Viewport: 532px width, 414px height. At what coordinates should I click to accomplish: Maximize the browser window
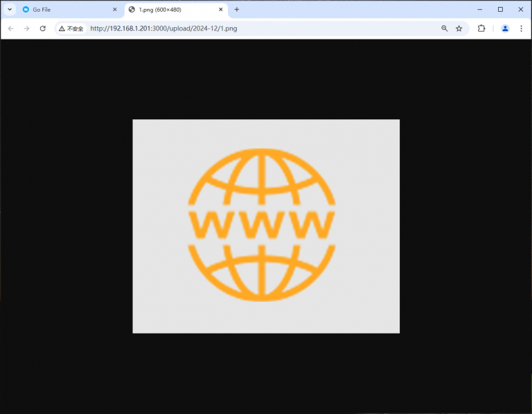tap(500, 10)
